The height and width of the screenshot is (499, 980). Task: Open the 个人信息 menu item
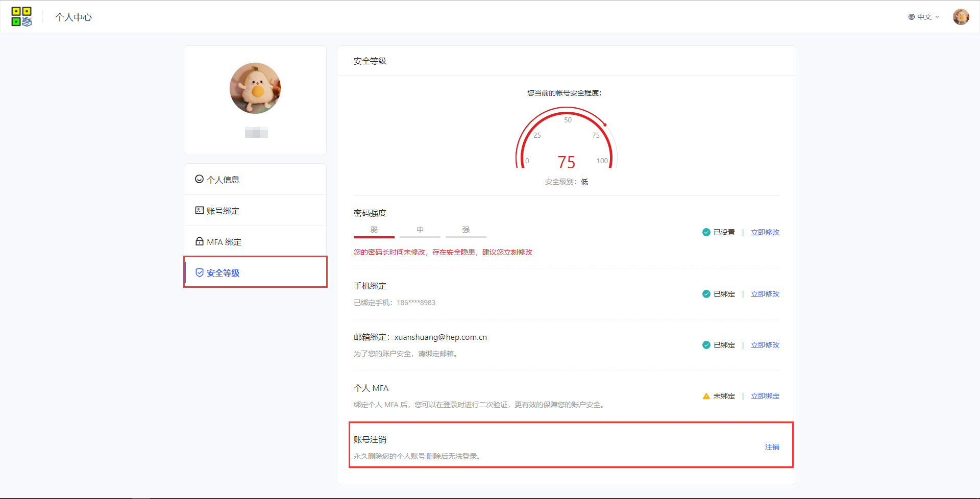pyautogui.click(x=223, y=180)
